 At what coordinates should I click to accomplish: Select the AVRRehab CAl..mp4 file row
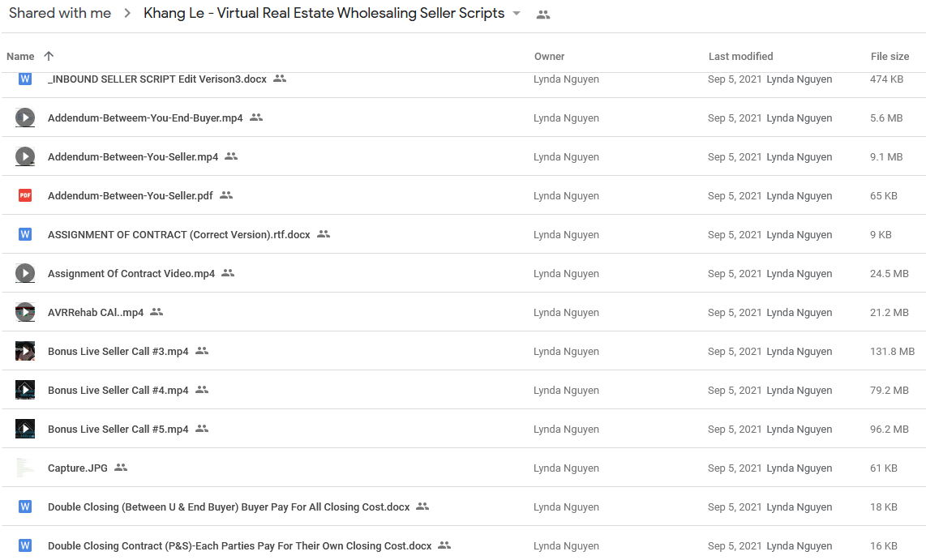(464, 312)
